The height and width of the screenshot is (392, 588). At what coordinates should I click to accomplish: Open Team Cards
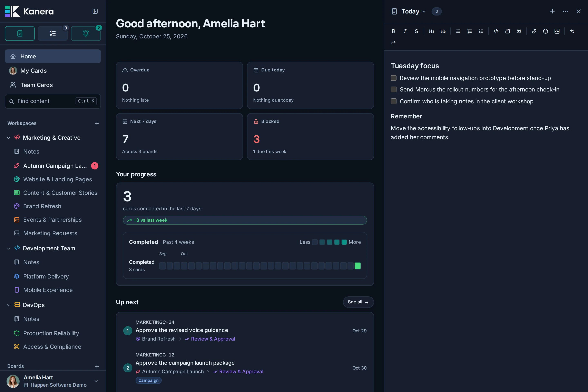tap(53, 85)
